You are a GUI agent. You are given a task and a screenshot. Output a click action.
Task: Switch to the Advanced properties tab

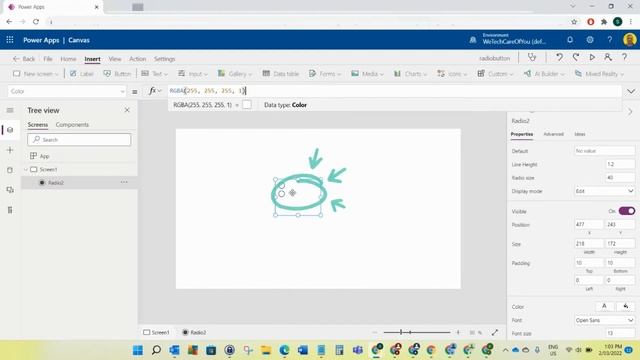click(553, 134)
